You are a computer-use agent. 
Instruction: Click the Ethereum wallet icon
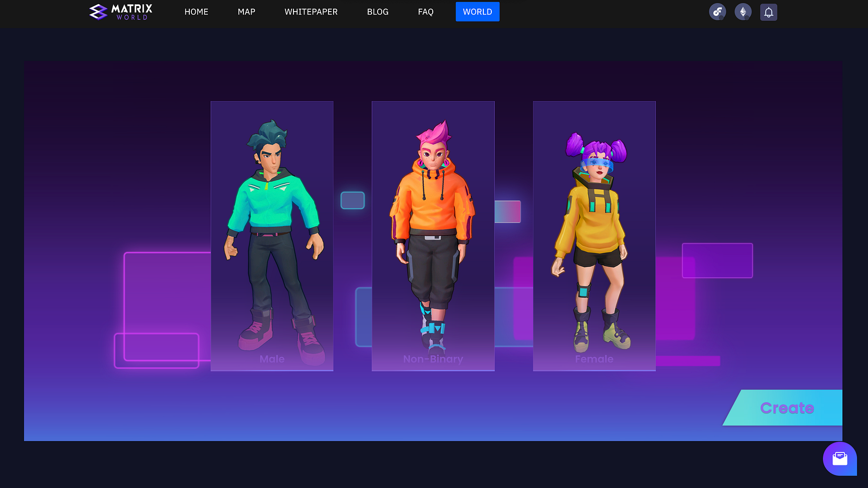tap(743, 12)
